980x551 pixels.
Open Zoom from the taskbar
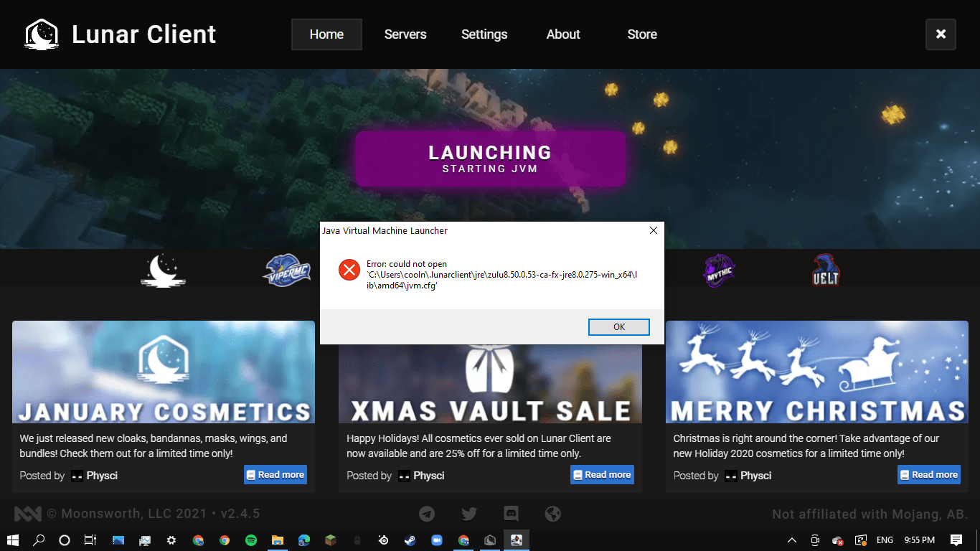[437, 540]
